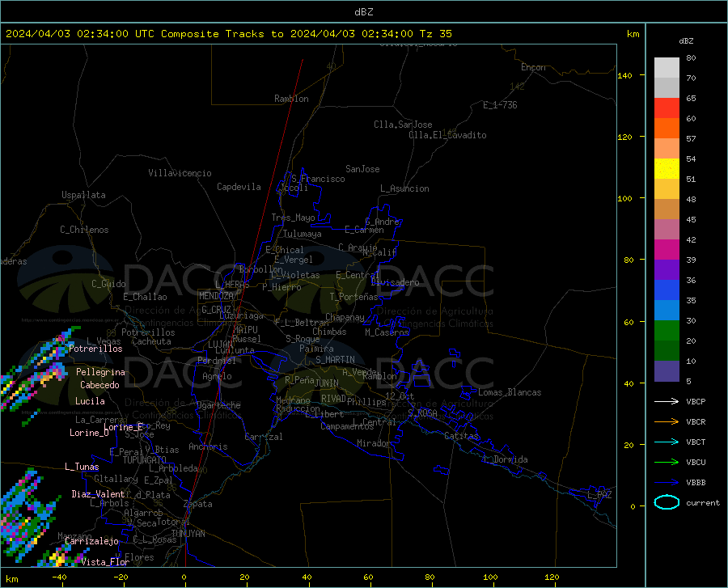Click the S_MARTIN map label
728x588 pixels.
click(x=335, y=360)
